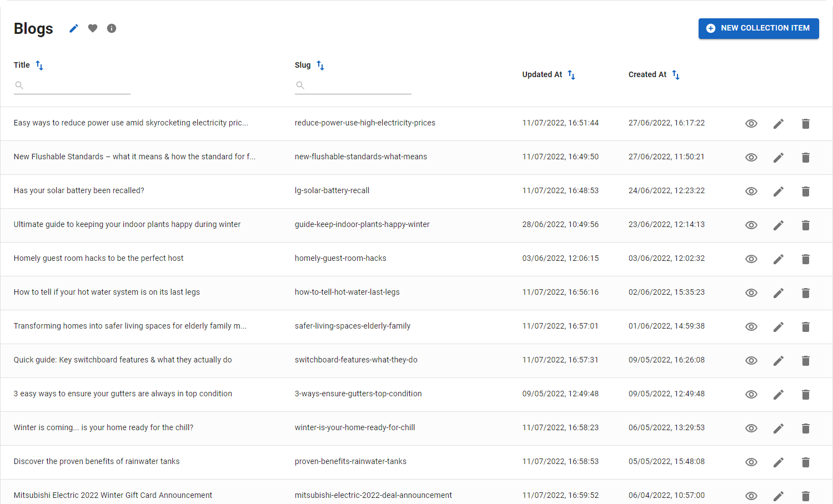Viewport: 833px width, 504px height.
Task: Click created date '06/04/2022, 10:57:00'
Action: pyautogui.click(x=666, y=495)
